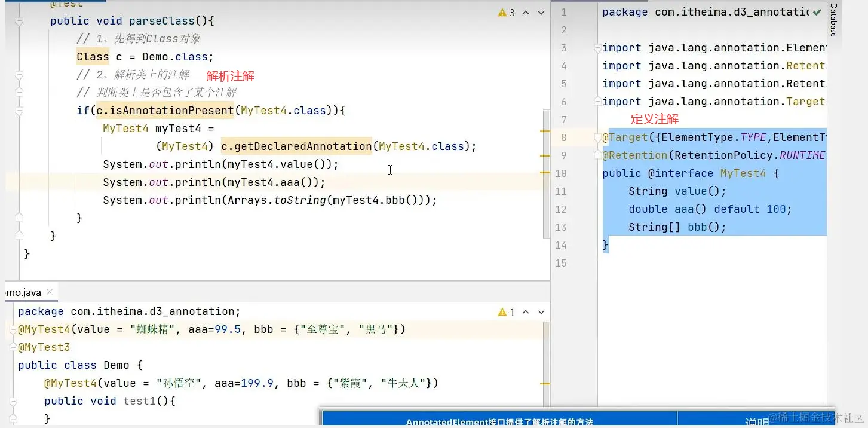Click 'package com.itheima.d3_annotation;' in Demo.java
The width and height of the screenshot is (868, 428).
point(129,311)
